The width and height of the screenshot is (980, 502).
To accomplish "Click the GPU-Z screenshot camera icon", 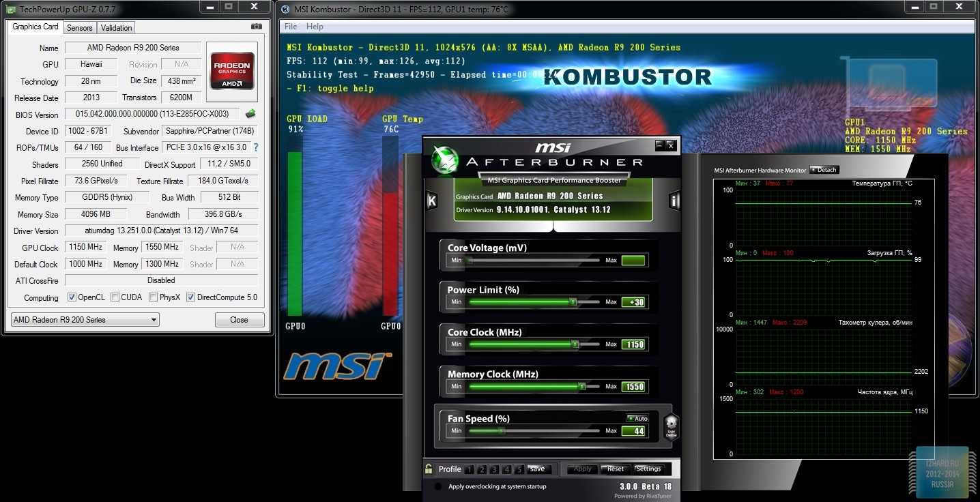I will (257, 27).
